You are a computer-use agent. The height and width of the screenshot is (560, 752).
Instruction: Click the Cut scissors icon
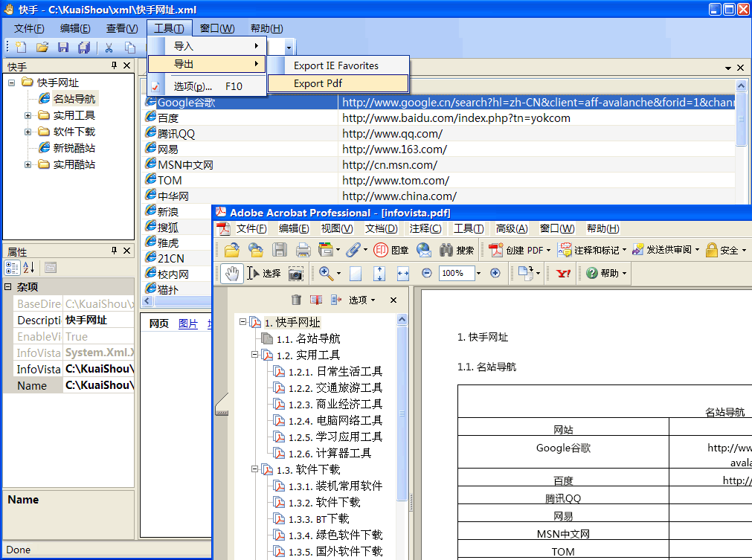[x=109, y=48]
